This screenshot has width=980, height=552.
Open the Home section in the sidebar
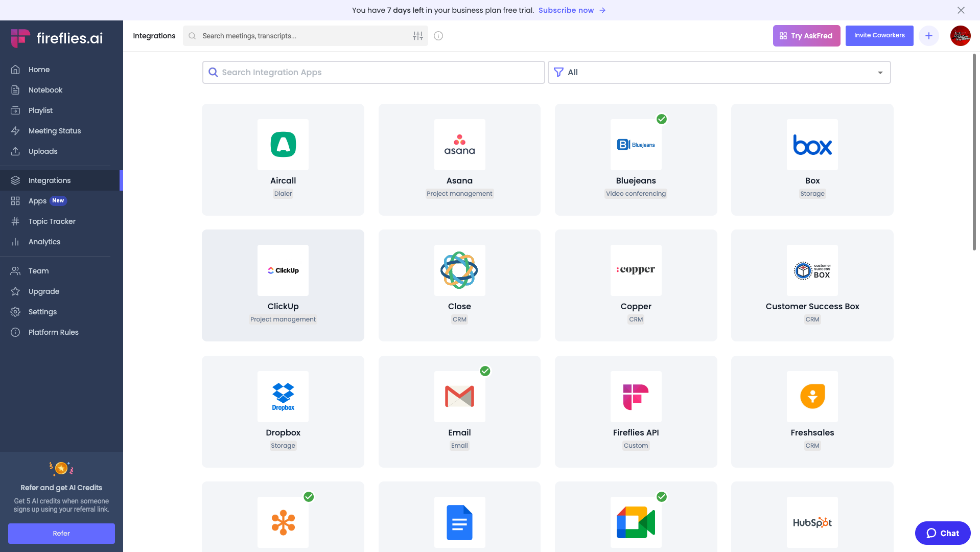pos(39,70)
